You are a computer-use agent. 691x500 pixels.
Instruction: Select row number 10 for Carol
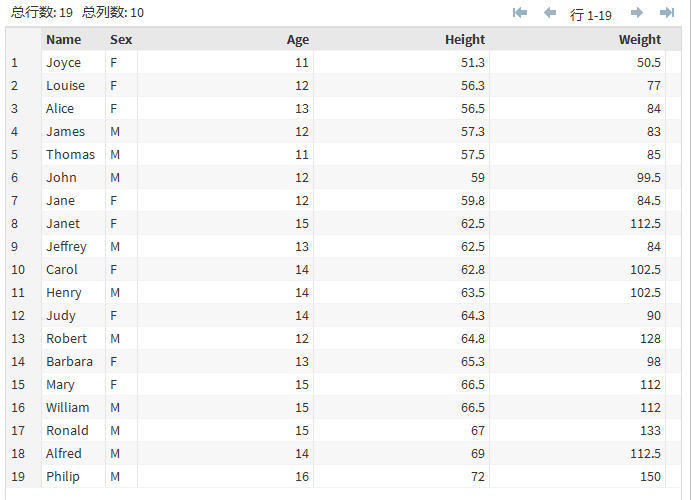pos(17,270)
